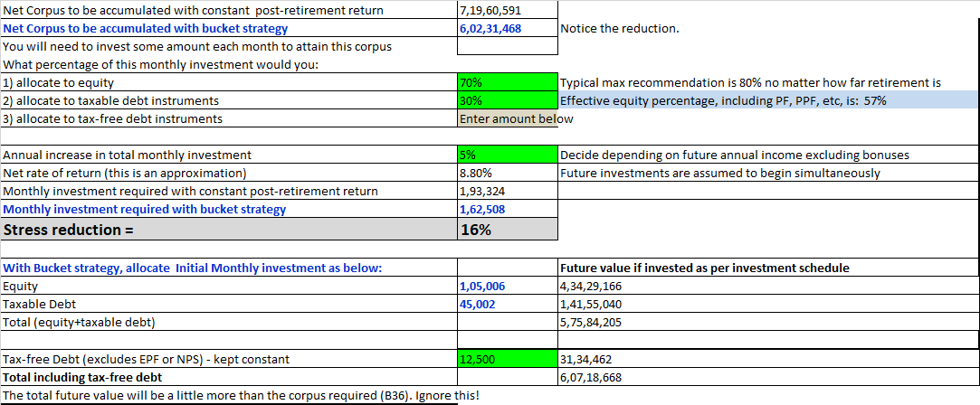The height and width of the screenshot is (405, 980).
Task: Select 'Net Corpus to be accumulated with bucket strategy' label
Action: 146,29
